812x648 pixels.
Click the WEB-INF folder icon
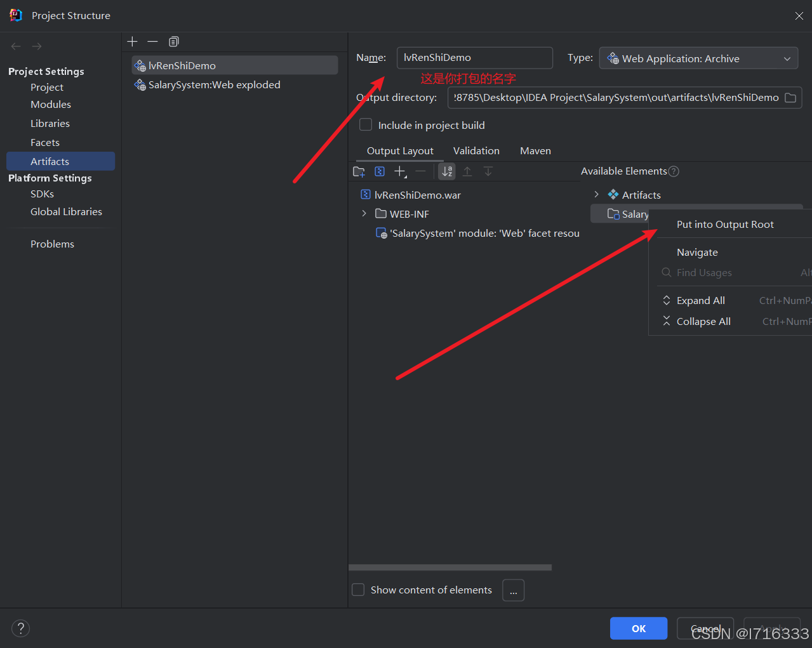pos(381,214)
